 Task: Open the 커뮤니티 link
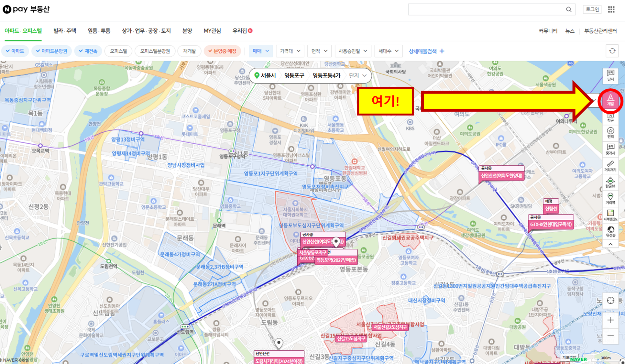[548, 31]
